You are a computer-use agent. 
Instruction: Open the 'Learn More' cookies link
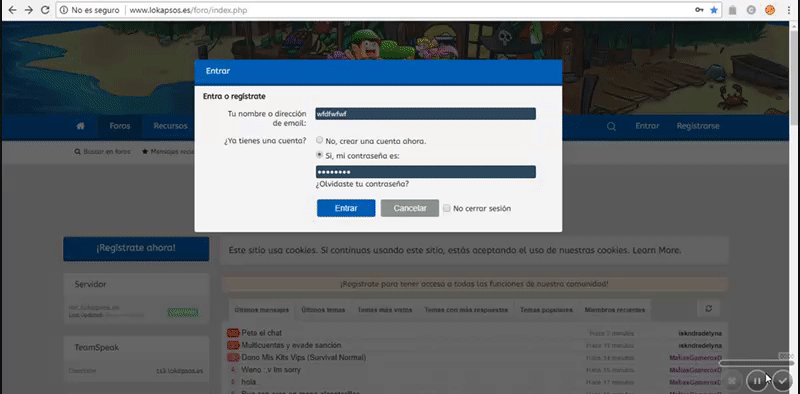(657, 250)
